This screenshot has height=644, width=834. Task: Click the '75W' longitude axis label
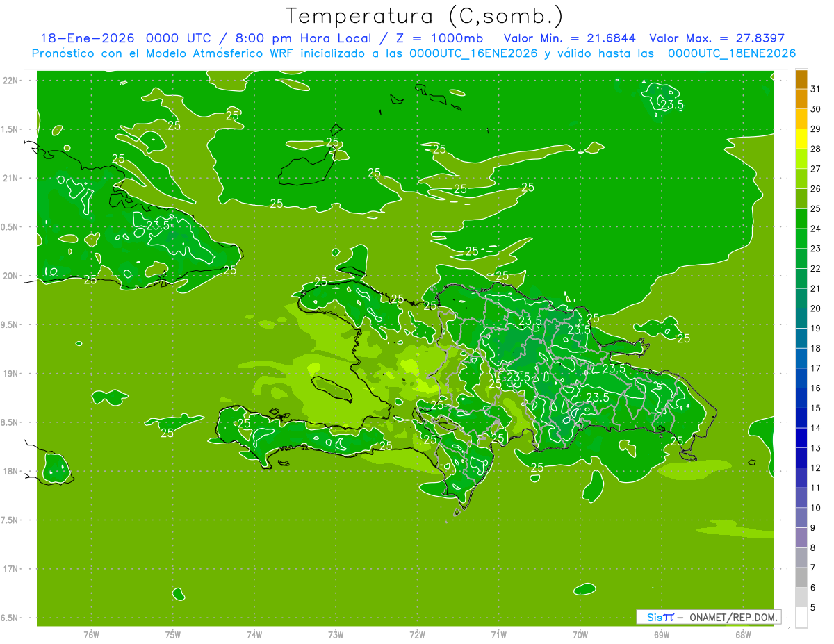(173, 635)
